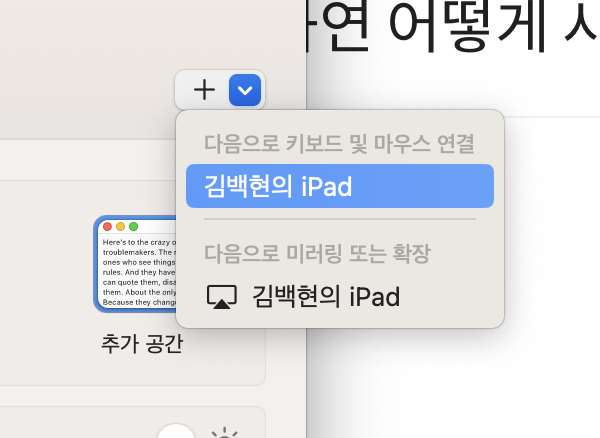
Task: Open the blue chevron dropdown next to plus
Action: click(245, 90)
